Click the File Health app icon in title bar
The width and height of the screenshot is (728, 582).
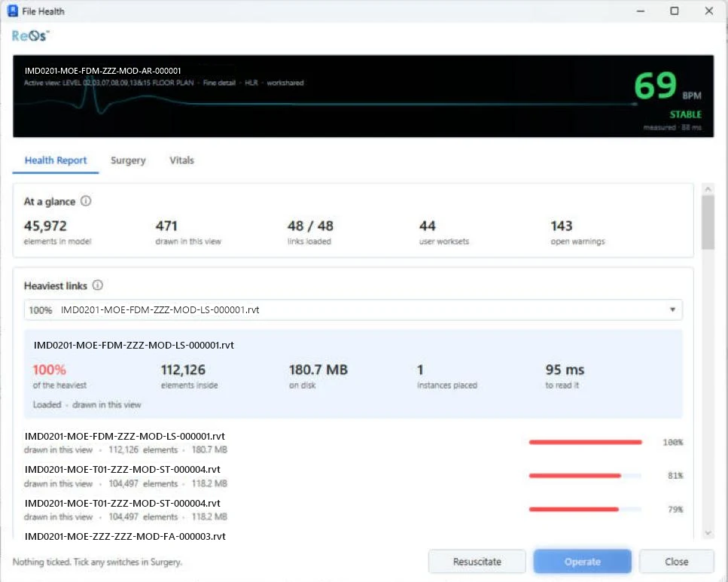(x=13, y=11)
